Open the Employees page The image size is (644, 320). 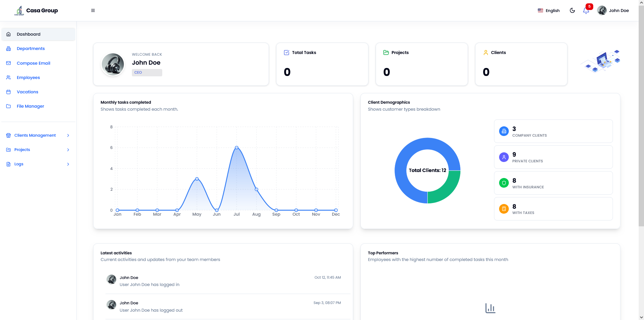[28, 78]
